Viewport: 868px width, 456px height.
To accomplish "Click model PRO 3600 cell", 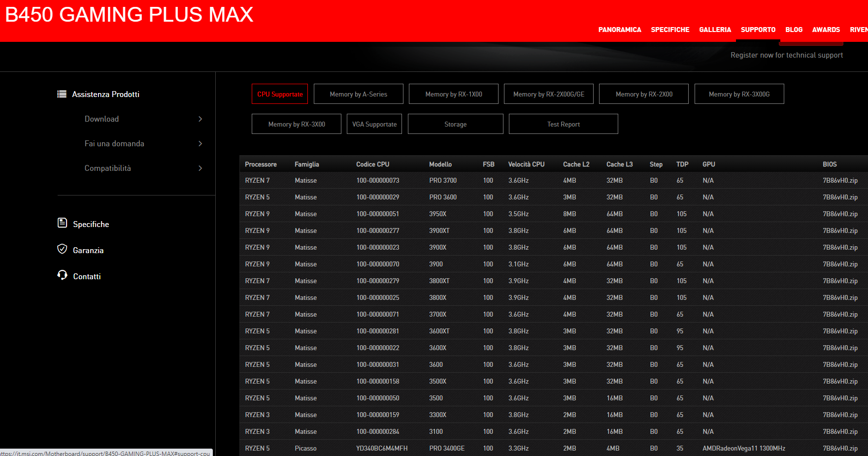I will 443,197.
